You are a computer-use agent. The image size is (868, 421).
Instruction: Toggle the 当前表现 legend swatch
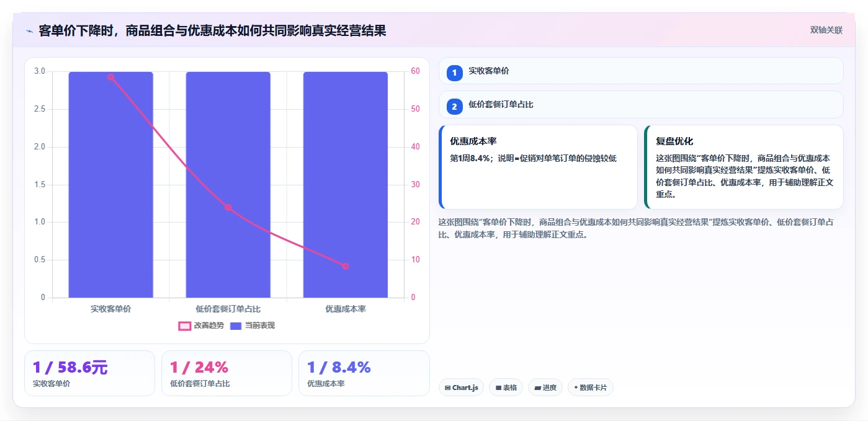236,326
